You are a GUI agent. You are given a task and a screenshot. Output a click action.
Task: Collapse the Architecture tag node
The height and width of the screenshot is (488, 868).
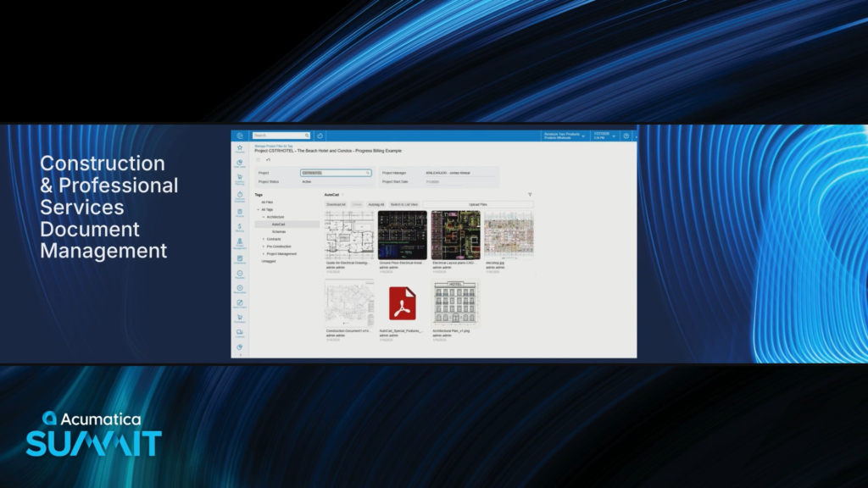[263, 217]
